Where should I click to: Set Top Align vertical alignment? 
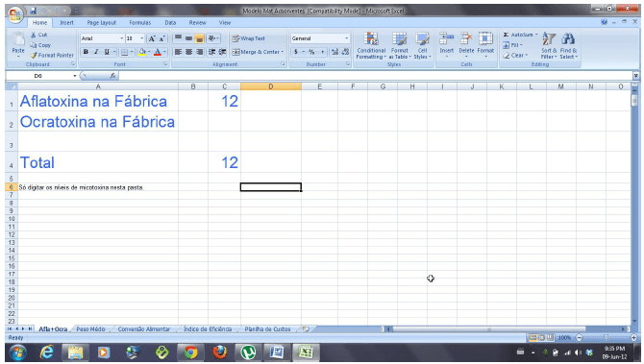(x=178, y=38)
